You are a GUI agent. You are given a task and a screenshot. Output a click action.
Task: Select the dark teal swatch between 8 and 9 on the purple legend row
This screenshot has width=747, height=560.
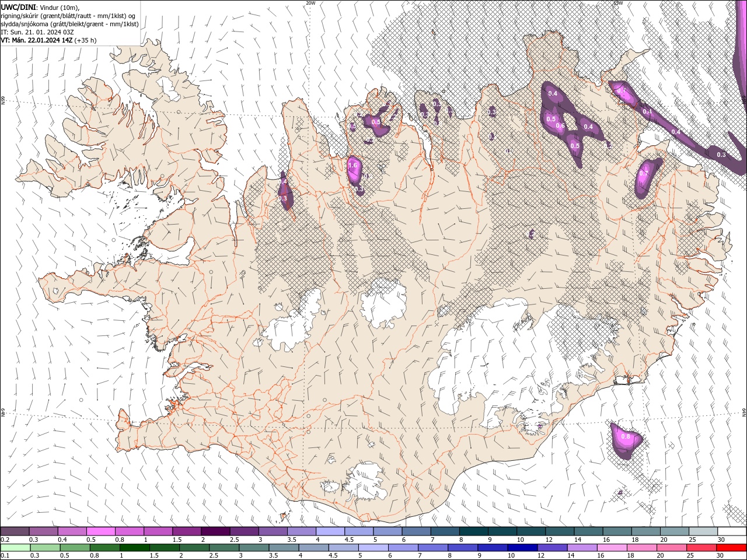[474, 531]
